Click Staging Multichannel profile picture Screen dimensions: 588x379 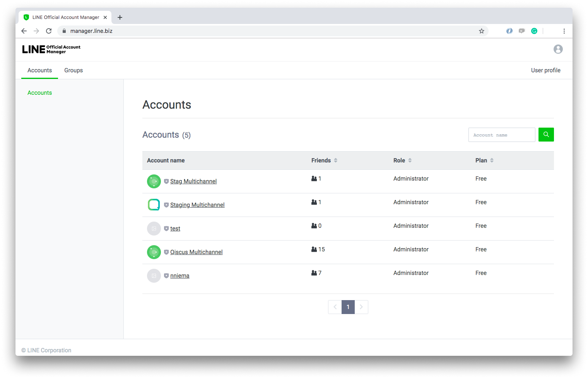coord(154,205)
